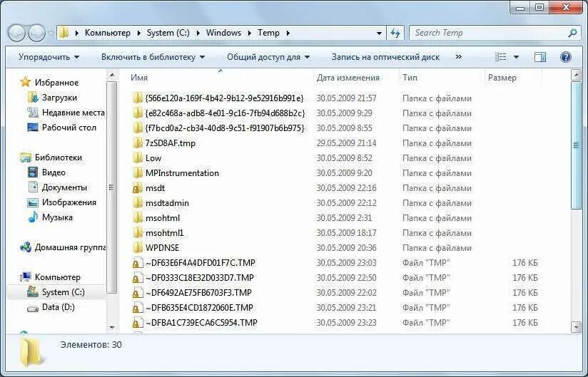Expand arrow after Компьютер in address bar
This screenshot has height=377, width=588.
click(138, 33)
